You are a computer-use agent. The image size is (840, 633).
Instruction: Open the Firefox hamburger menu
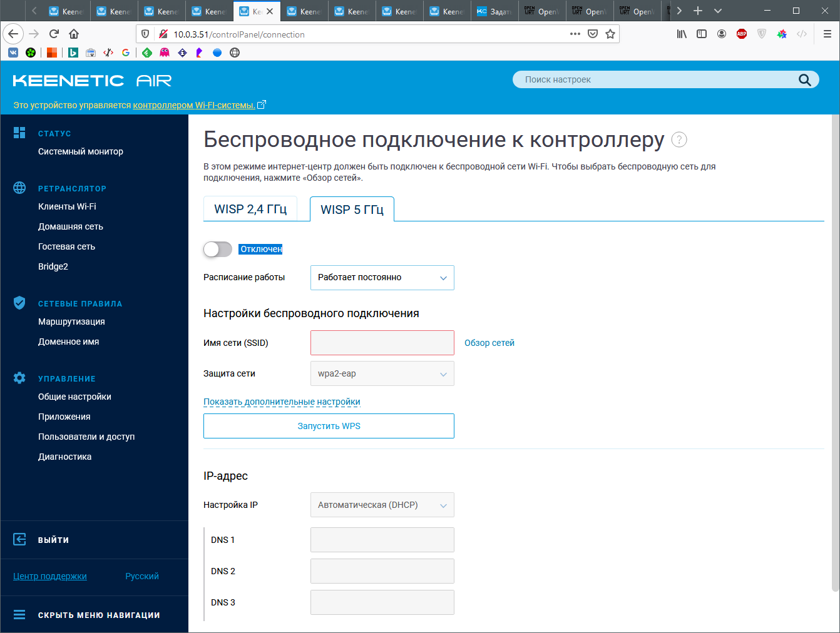click(827, 34)
